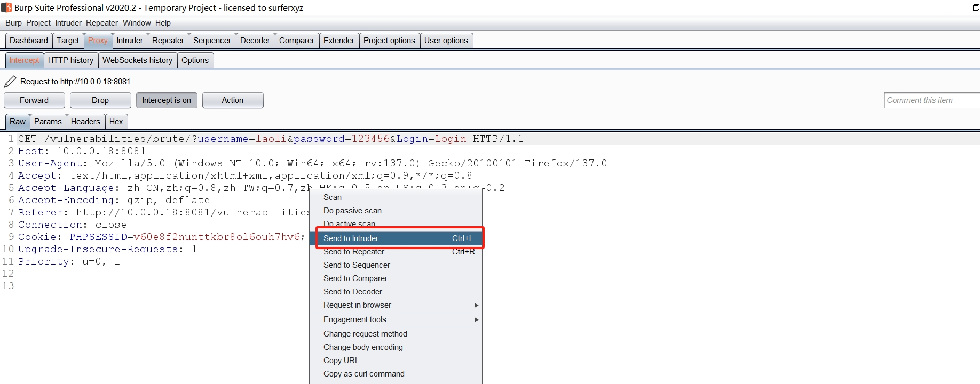Choose Copy as curl command
This screenshot has height=384, width=980.
click(x=396, y=374)
